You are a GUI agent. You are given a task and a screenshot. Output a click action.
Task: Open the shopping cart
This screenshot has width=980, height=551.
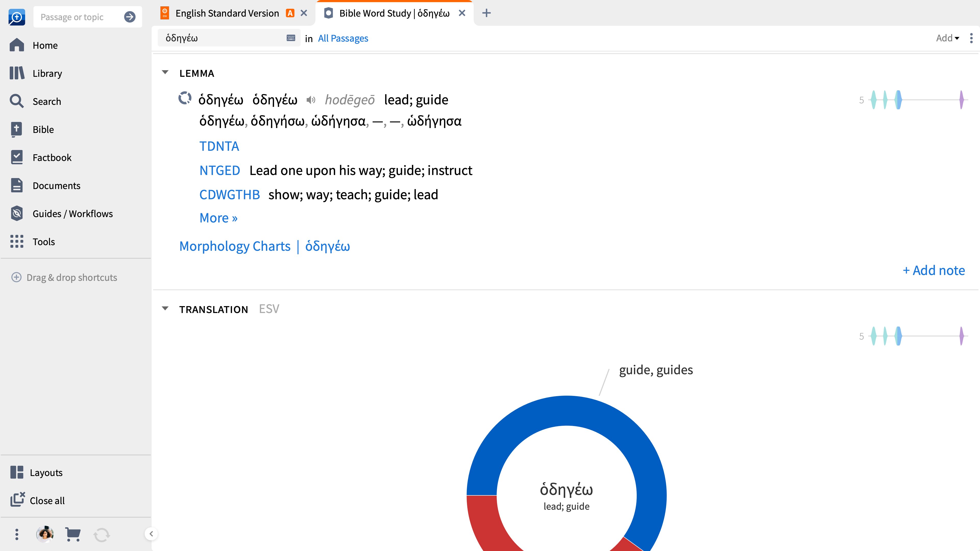tap(73, 534)
